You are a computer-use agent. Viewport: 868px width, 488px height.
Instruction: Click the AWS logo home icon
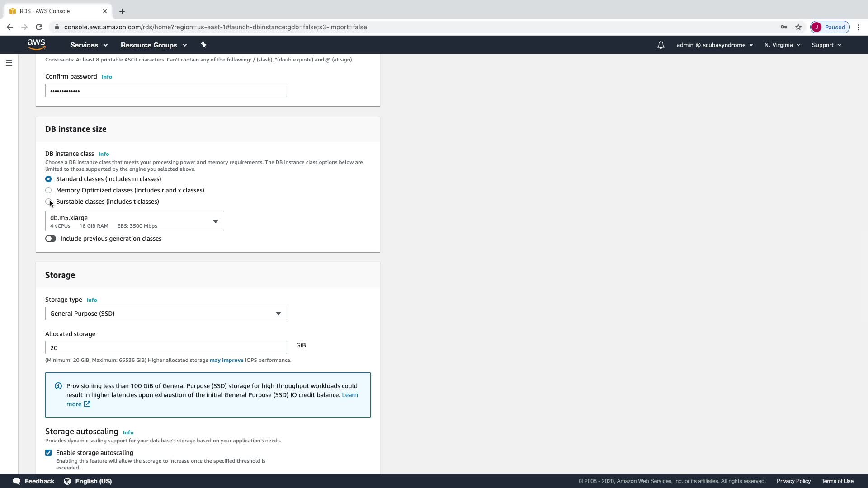coord(36,44)
